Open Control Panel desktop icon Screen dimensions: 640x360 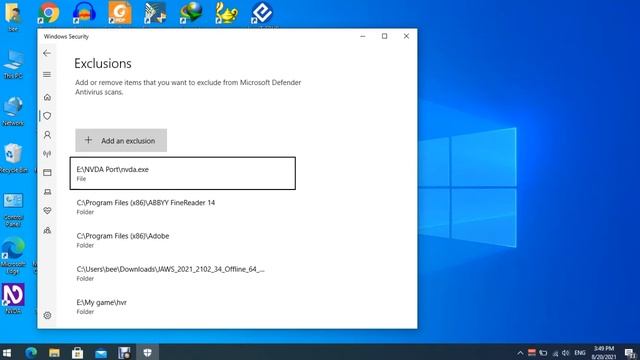click(13, 210)
